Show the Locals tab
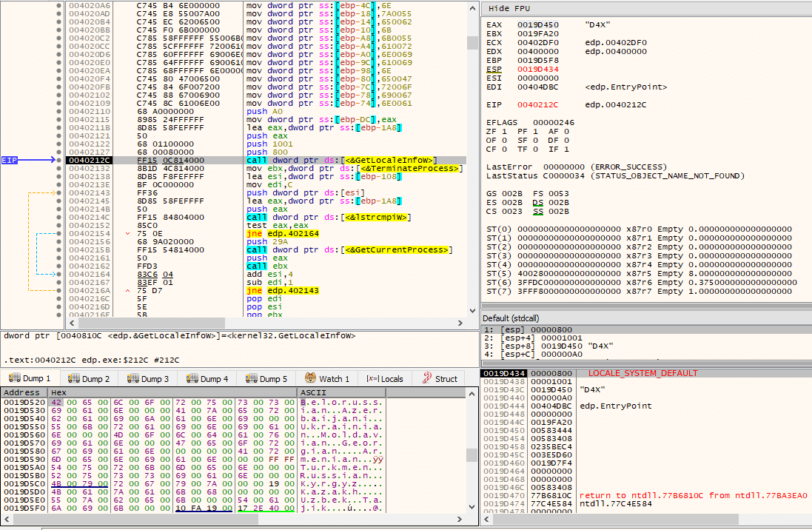The height and width of the screenshot is (530, 812). (x=385, y=379)
